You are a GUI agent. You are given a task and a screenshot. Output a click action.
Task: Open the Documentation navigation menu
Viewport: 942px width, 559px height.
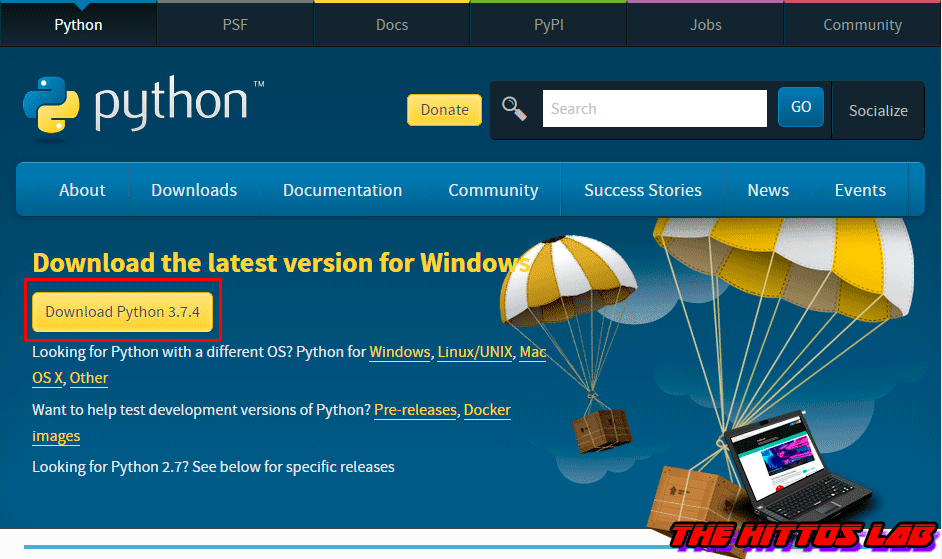tap(342, 190)
